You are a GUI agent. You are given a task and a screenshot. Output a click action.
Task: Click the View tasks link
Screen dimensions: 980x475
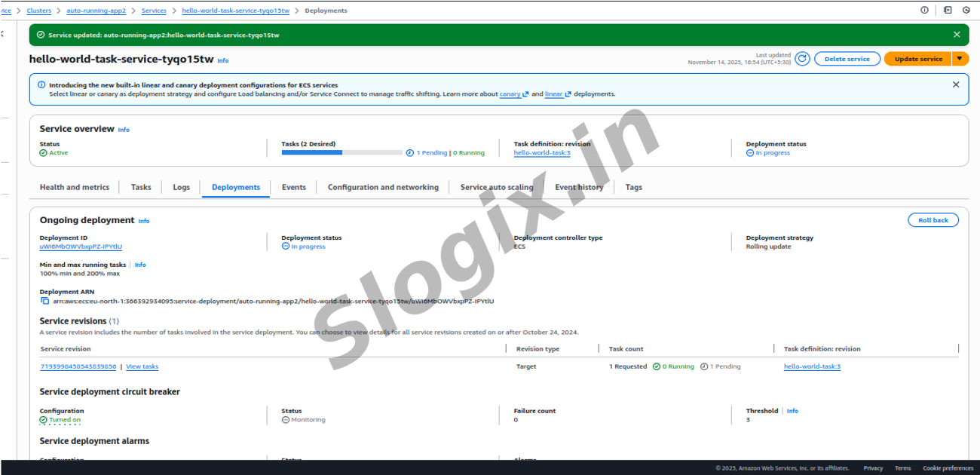142,366
